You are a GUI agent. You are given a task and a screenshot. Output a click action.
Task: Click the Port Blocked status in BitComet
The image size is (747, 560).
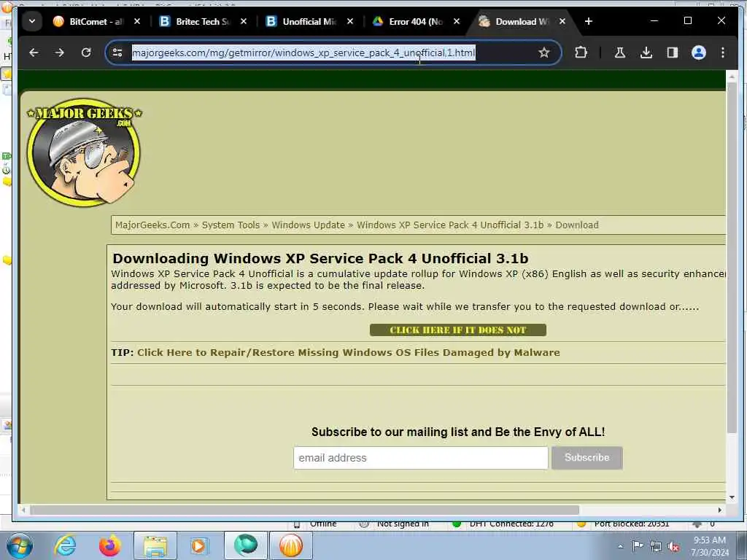click(x=631, y=524)
